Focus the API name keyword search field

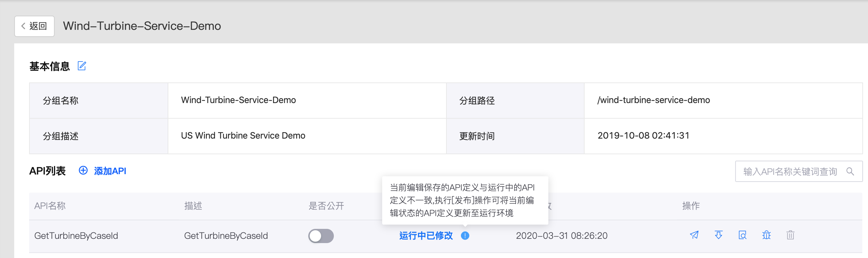[x=790, y=172]
